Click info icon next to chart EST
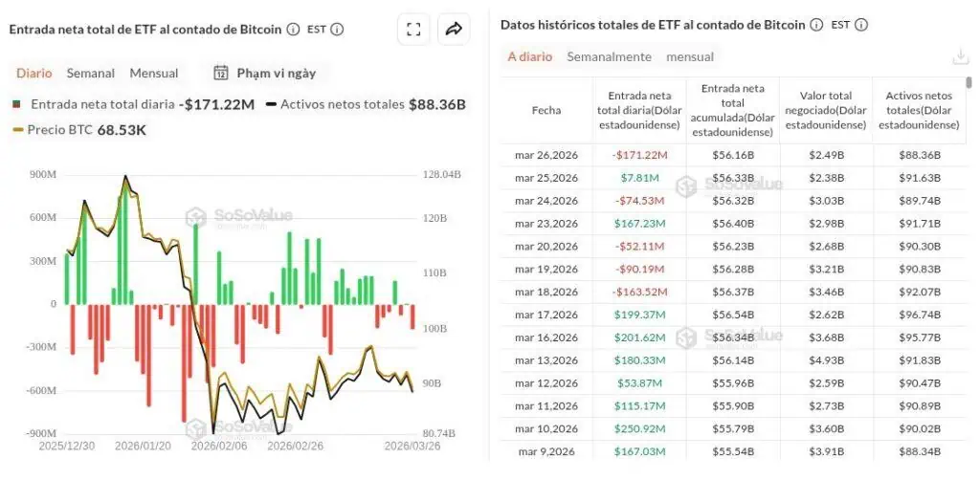980x479 pixels. pos(337,30)
